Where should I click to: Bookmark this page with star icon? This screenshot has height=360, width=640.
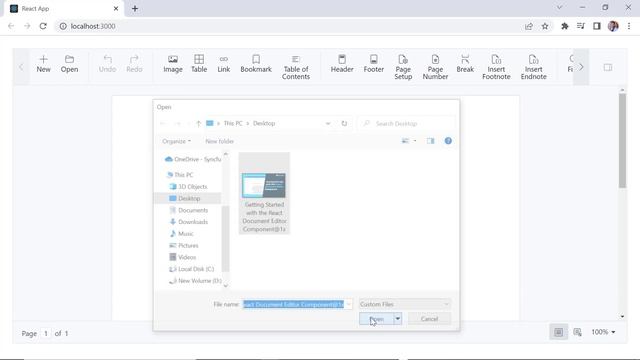tap(545, 26)
